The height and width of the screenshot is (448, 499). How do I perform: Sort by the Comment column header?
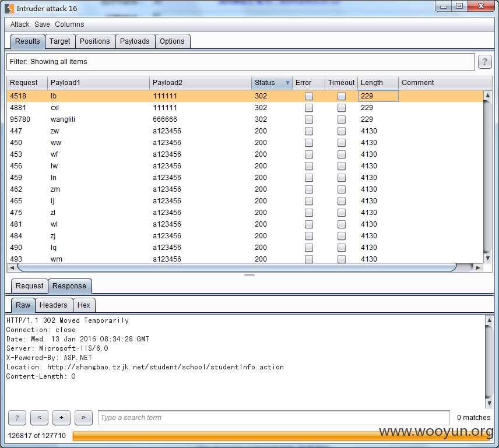pyautogui.click(x=445, y=83)
